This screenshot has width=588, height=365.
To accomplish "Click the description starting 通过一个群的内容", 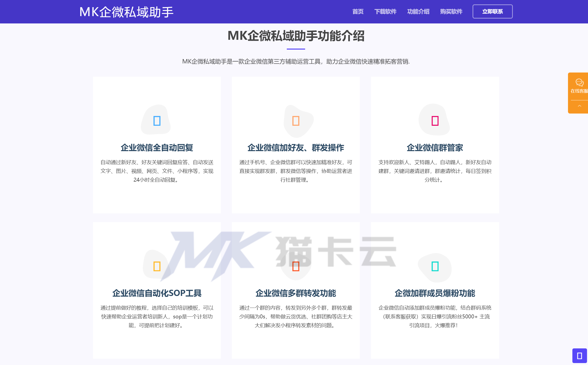I will pyautogui.click(x=296, y=316).
